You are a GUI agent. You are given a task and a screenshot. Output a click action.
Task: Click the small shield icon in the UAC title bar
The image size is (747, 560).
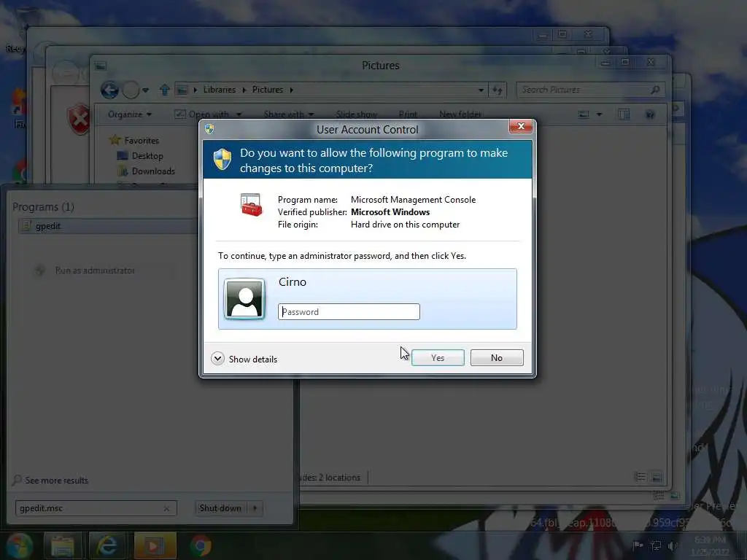point(209,128)
